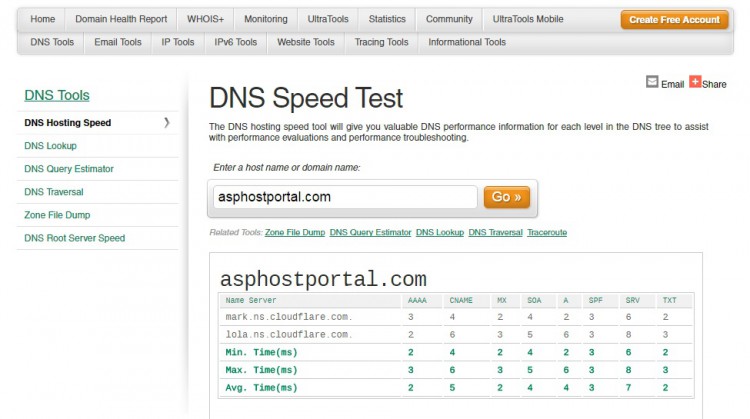Screen dimensions: 750x419
Task: Click the CNAME column header
Action: point(461,300)
